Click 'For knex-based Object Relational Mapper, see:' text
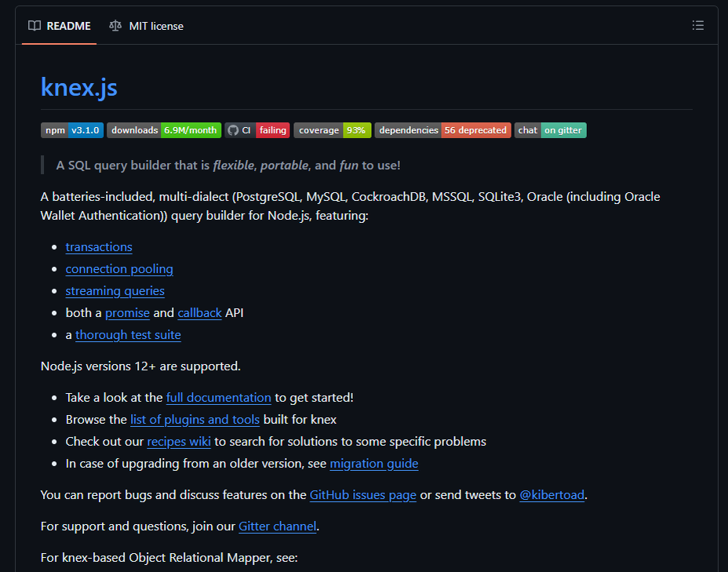This screenshot has width=728, height=572. tap(169, 558)
